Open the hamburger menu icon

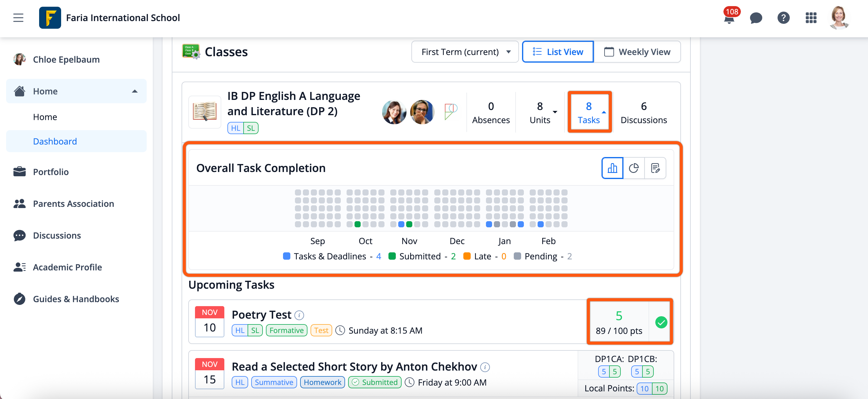(x=19, y=18)
